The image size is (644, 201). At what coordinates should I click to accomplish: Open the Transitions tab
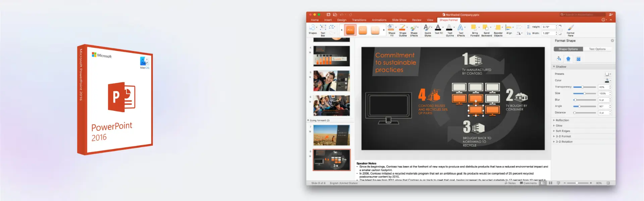point(359,20)
